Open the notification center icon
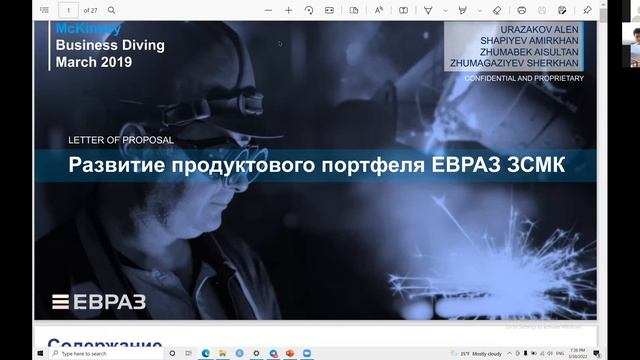 pyautogui.click(x=596, y=353)
